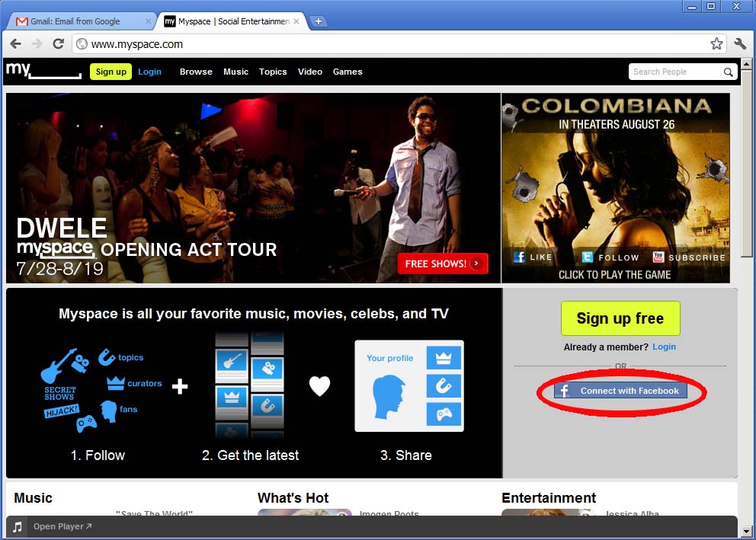Click CLICK TO PLAY THE GAME text

pyautogui.click(x=615, y=275)
